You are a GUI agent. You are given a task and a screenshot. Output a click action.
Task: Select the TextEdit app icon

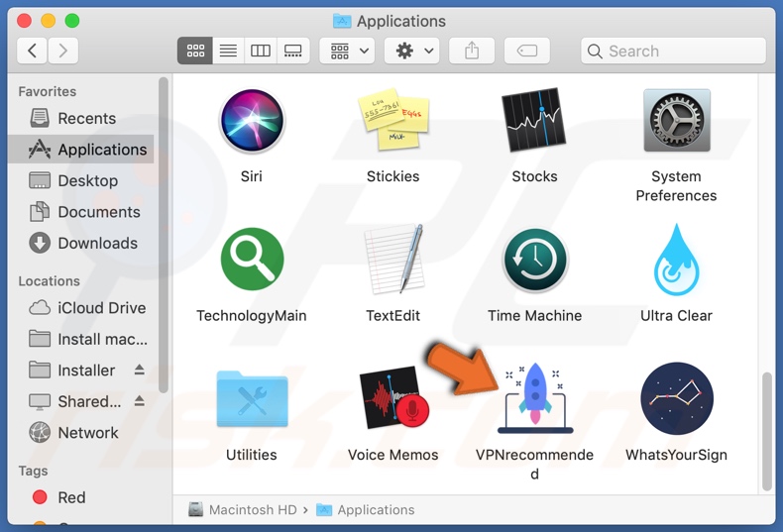[394, 259]
